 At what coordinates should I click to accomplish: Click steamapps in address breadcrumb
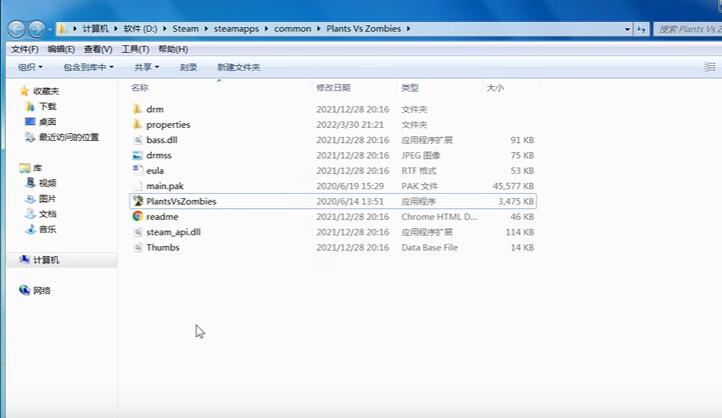(x=236, y=29)
